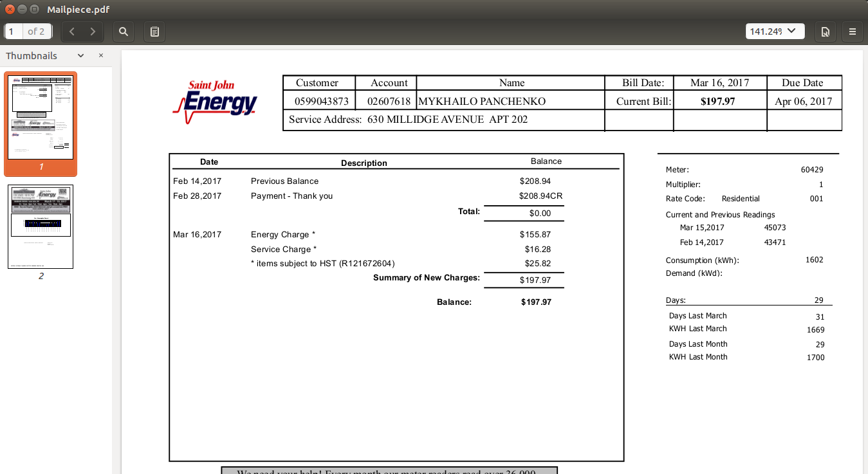Image resolution: width=868 pixels, height=474 pixels.
Task: Click the current bill amount $197.97 in header
Action: click(717, 102)
